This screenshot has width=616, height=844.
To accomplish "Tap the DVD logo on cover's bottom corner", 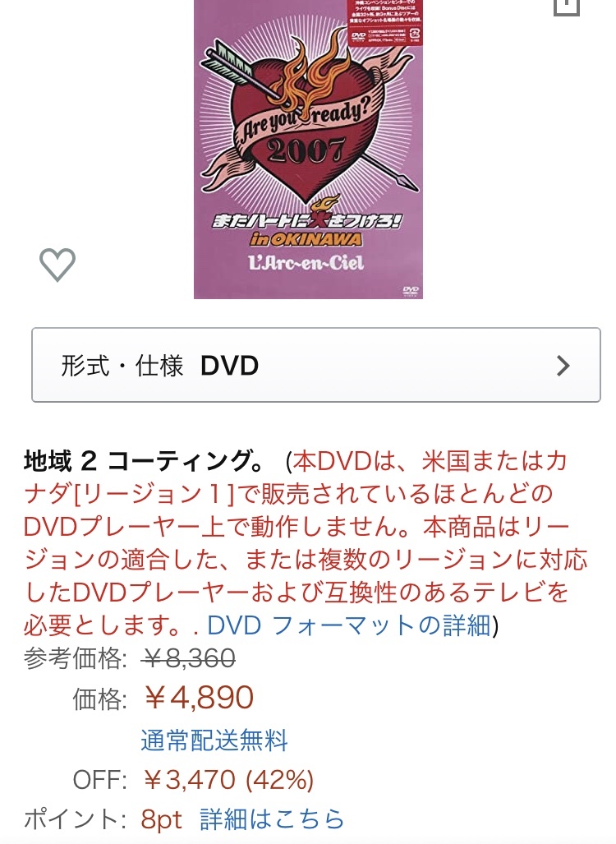I will [411, 290].
